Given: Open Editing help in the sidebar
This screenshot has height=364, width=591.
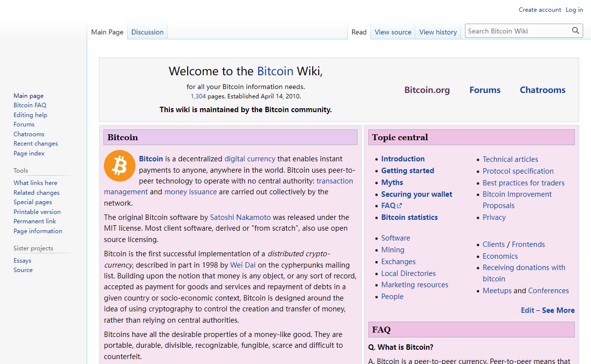Looking at the screenshot, I should pyautogui.click(x=31, y=115).
